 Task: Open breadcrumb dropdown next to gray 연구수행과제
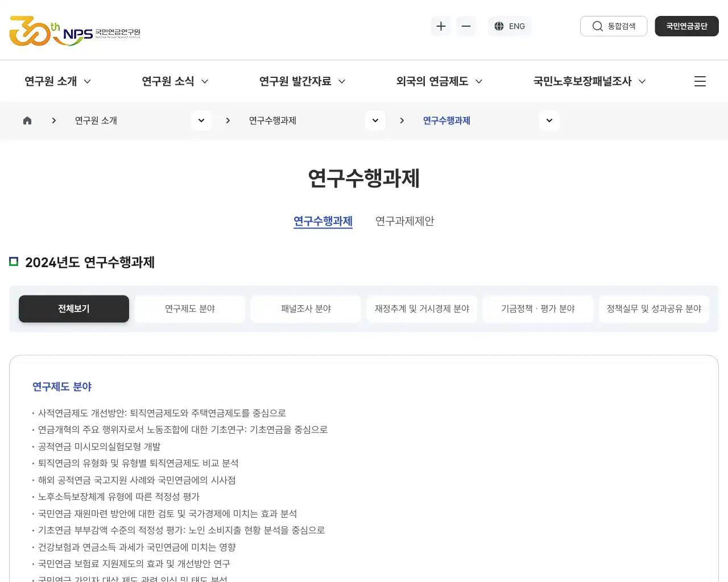point(375,120)
